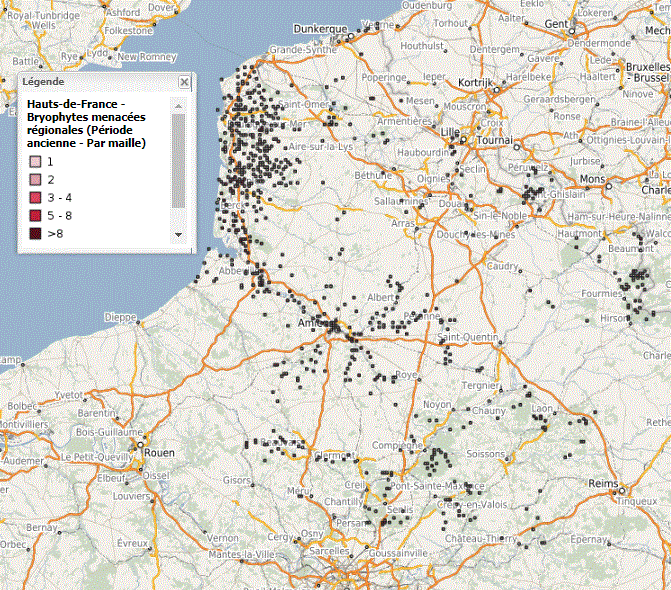Click the Dunkerque label on the map
The width and height of the screenshot is (671, 590).
(320, 30)
